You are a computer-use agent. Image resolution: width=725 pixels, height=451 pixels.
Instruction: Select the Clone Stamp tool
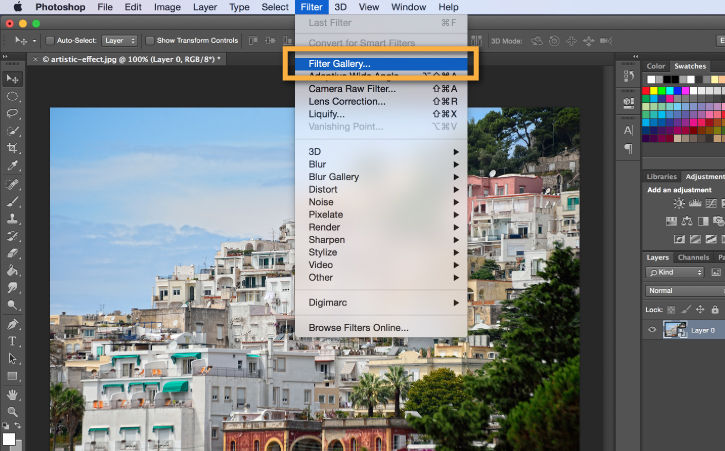[12, 219]
